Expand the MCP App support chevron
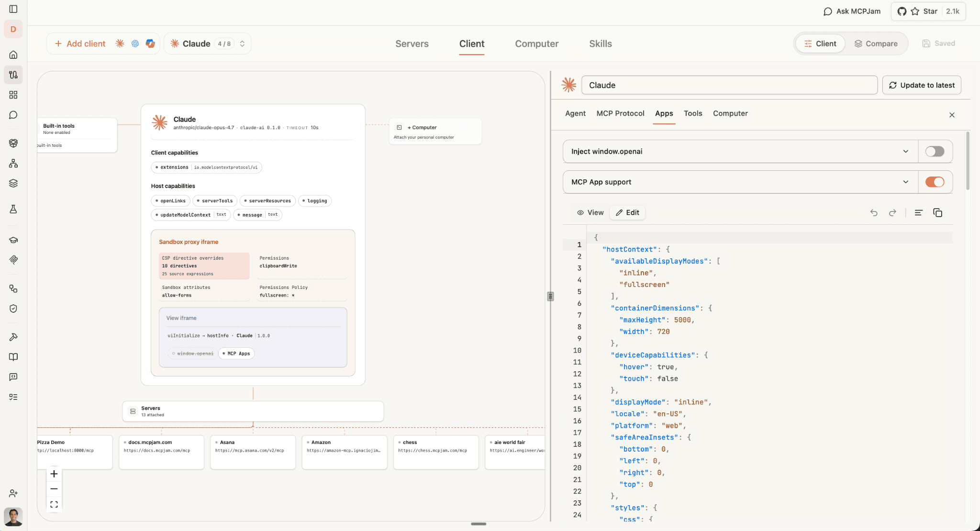 point(905,182)
